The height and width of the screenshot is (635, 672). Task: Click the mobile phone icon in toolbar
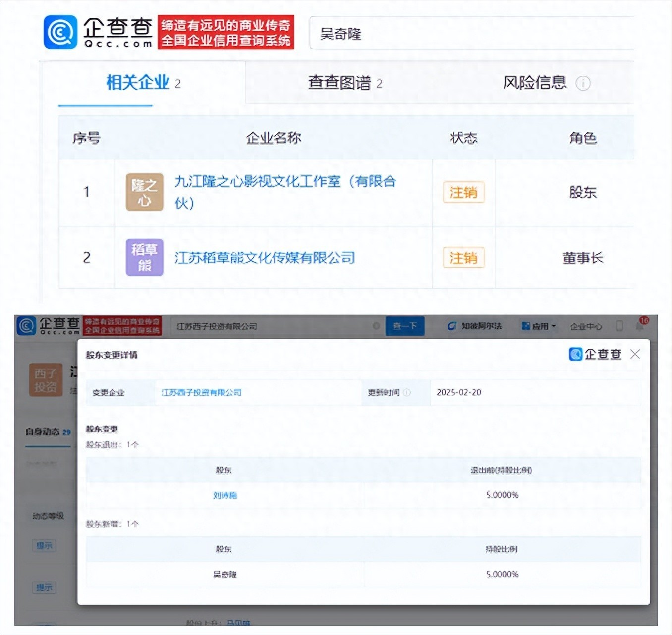pos(619,326)
